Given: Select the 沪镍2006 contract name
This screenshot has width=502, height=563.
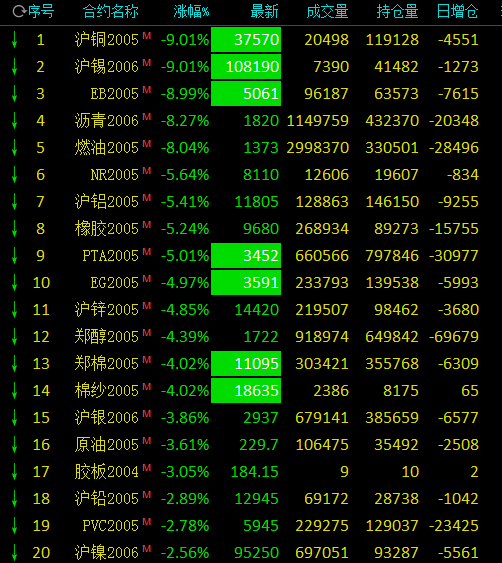Looking at the screenshot, I should tap(107, 553).
